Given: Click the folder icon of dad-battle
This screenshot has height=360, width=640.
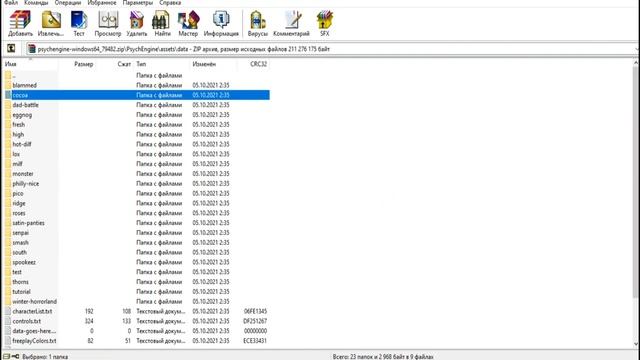Looking at the screenshot, I should coord(8,105).
